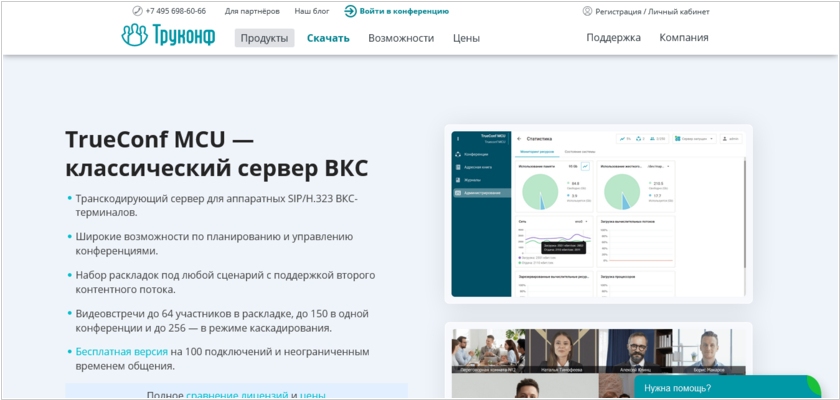Click Журналы icon in dashboard sidebar
The height and width of the screenshot is (400, 840).
[458, 180]
